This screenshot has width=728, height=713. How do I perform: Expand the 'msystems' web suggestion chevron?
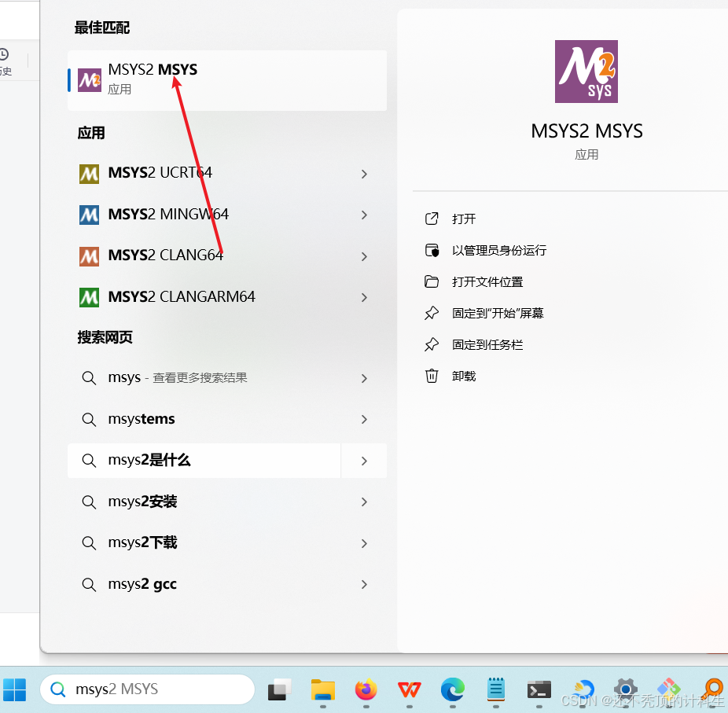coord(365,419)
